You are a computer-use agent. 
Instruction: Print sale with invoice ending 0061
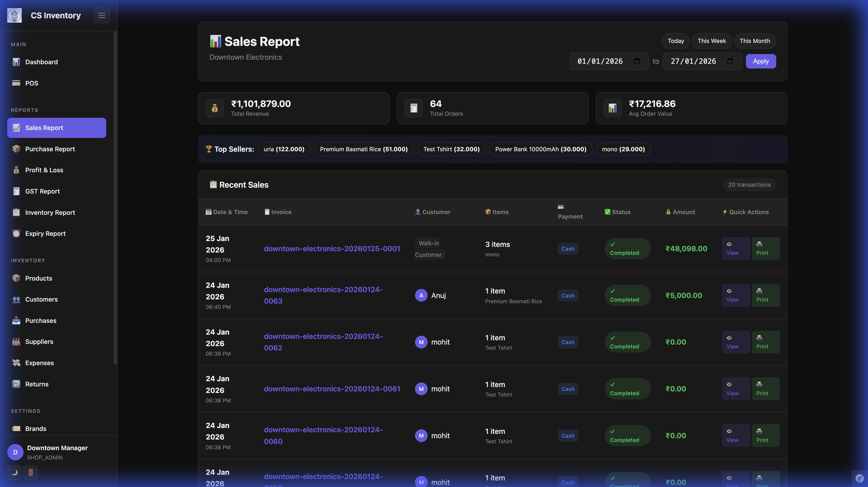point(766,389)
